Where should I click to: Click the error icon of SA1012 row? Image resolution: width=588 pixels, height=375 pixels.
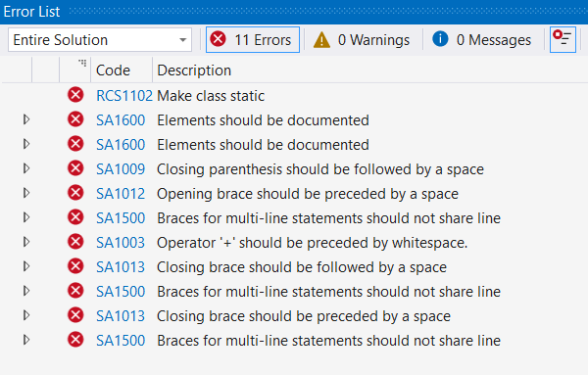pyautogui.click(x=75, y=193)
